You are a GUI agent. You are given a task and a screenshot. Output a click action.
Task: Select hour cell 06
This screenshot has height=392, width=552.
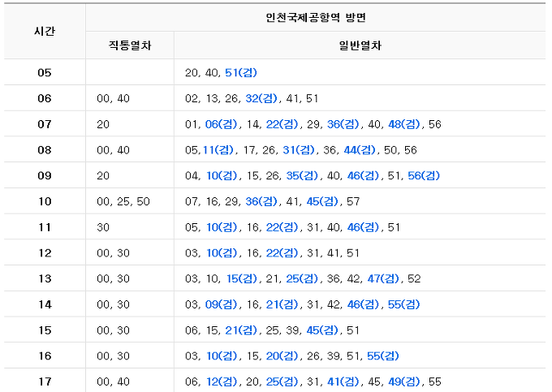[x=45, y=98]
